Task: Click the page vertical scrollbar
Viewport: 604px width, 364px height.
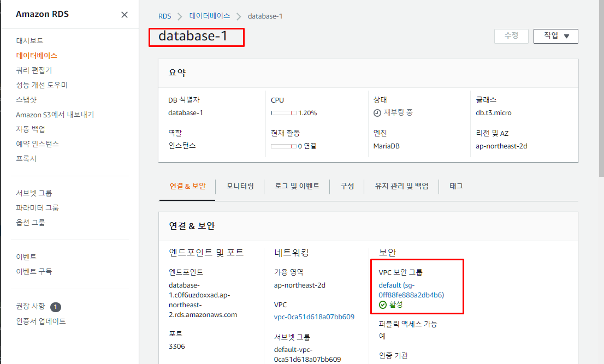Action: (601, 88)
